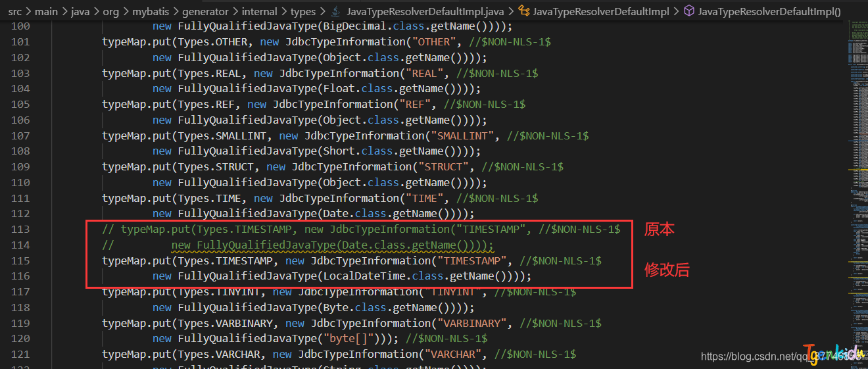Click the constructor method symbol icon in breadcrumb
The height and width of the screenshot is (369, 868).
[x=688, y=11]
